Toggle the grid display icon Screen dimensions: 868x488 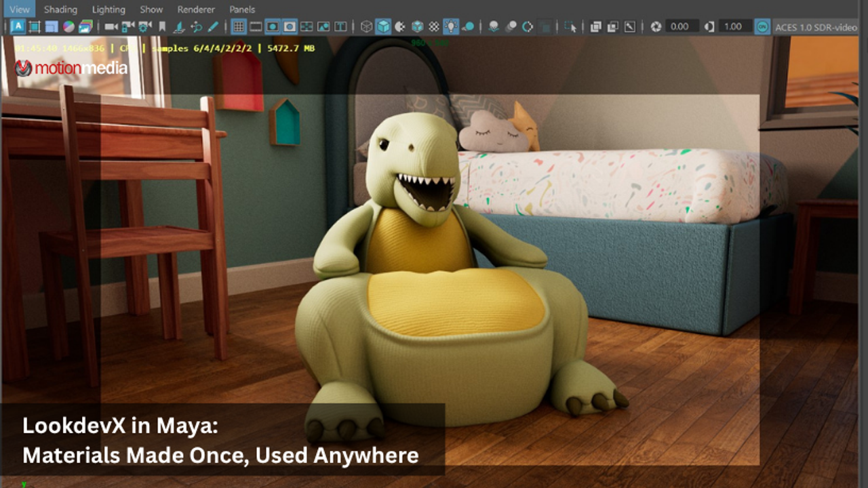[240, 27]
